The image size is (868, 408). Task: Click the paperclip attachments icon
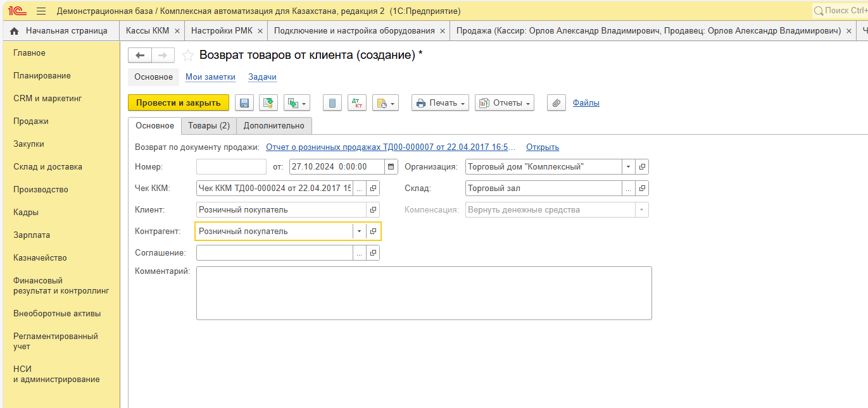[x=556, y=103]
